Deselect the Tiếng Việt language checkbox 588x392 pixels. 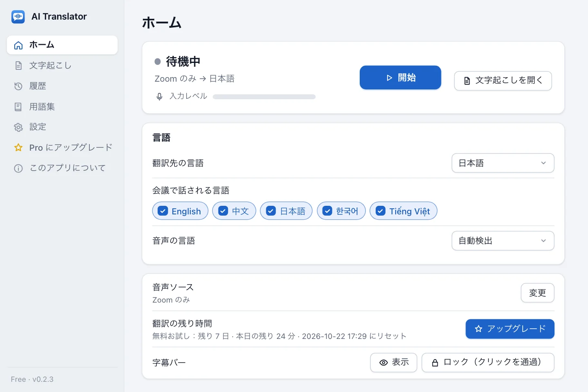381,211
